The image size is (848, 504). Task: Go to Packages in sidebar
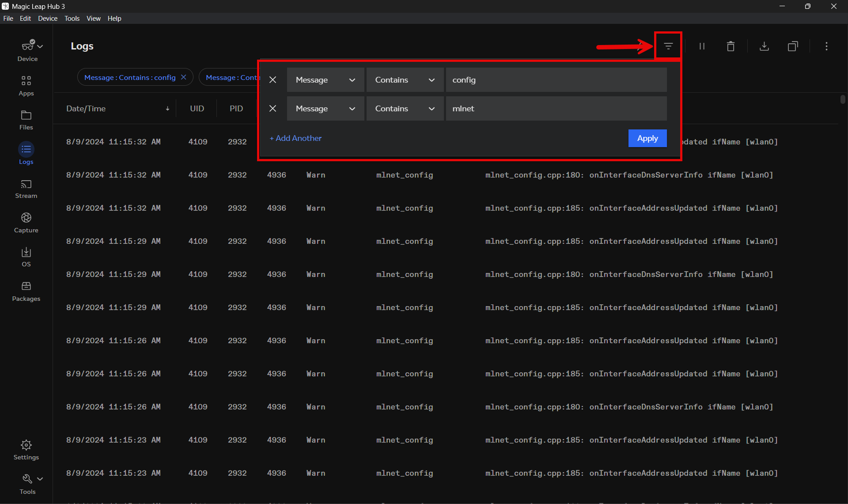pyautogui.click(x=26, y=291)
